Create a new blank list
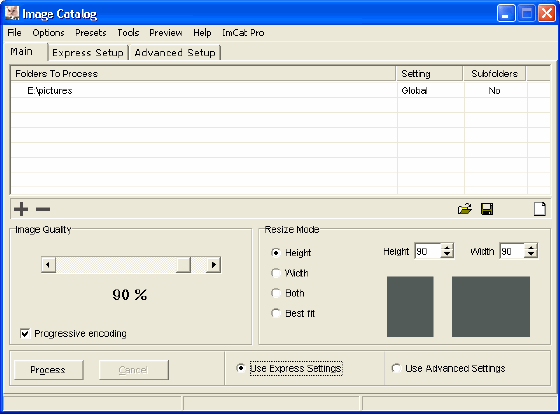This screenshot has width=560, height=414. point(540,209)
